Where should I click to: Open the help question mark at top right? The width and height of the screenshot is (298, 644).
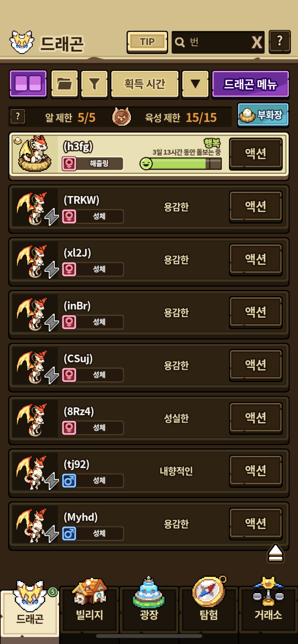pos(280,42)
